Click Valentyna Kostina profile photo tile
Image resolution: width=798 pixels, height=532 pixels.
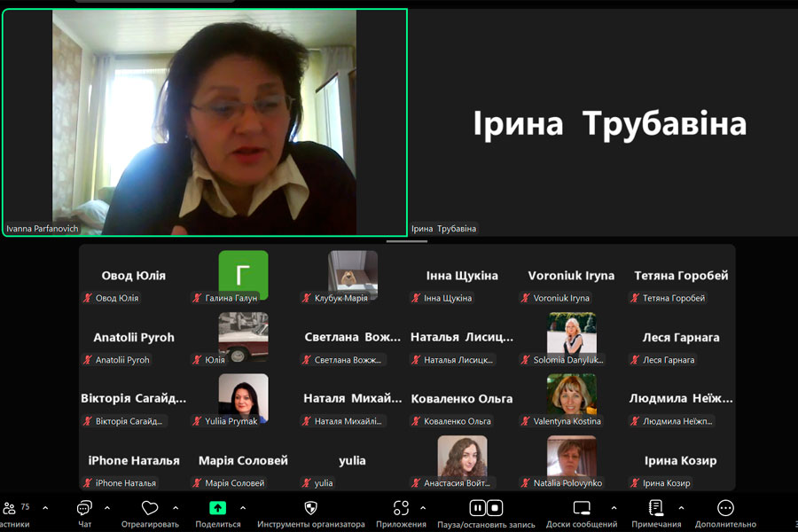572,398
